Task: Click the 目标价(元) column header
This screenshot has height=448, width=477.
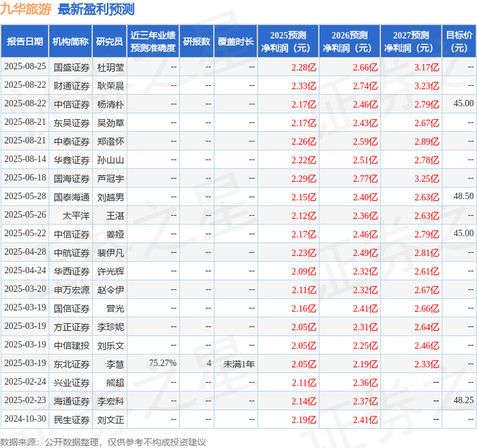Action: [459, 42]
